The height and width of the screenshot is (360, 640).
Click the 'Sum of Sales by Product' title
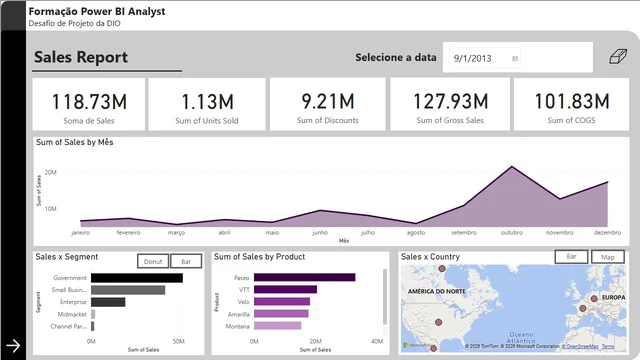260,257
